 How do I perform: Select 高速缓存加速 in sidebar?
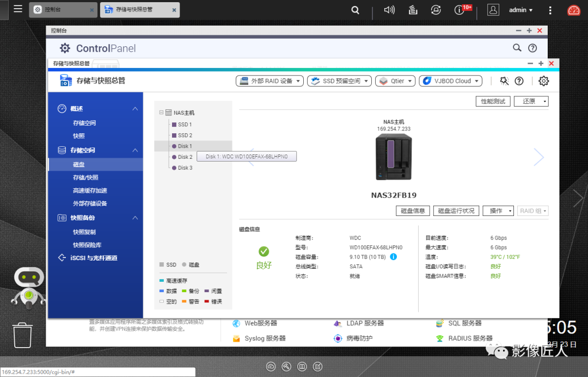point(90,190)
